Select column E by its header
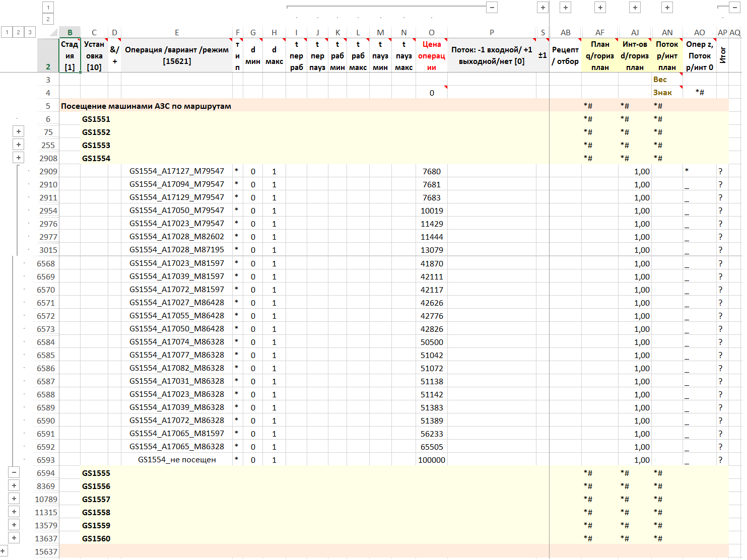The image size is (747, 560). click(x=177, y=33)
